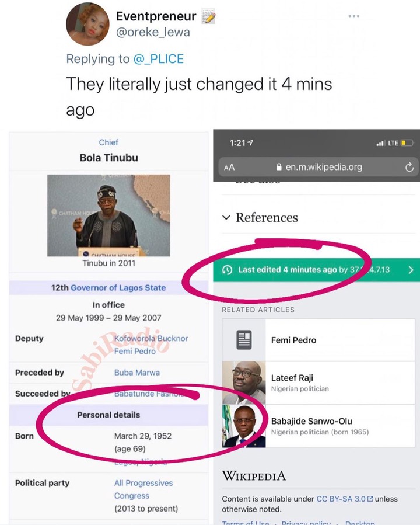
Task: Follow the Kofoworola Bucknor link
Action: coord(151,338)
